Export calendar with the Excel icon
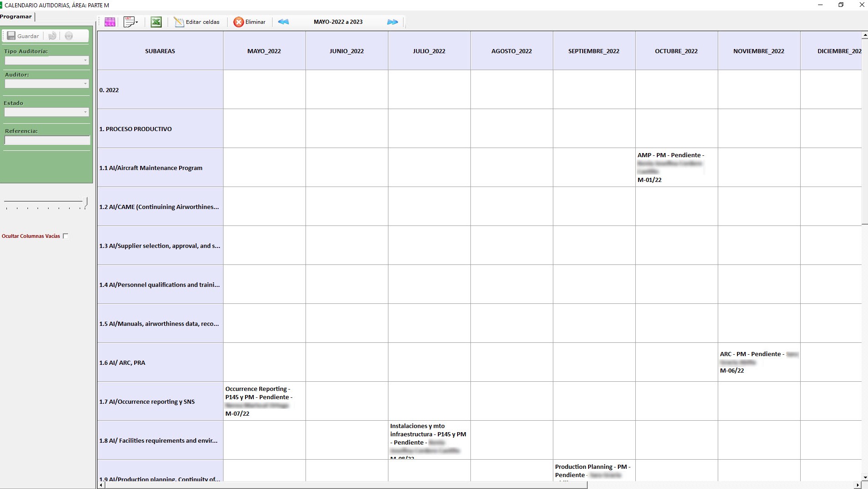 pos(156,22)
